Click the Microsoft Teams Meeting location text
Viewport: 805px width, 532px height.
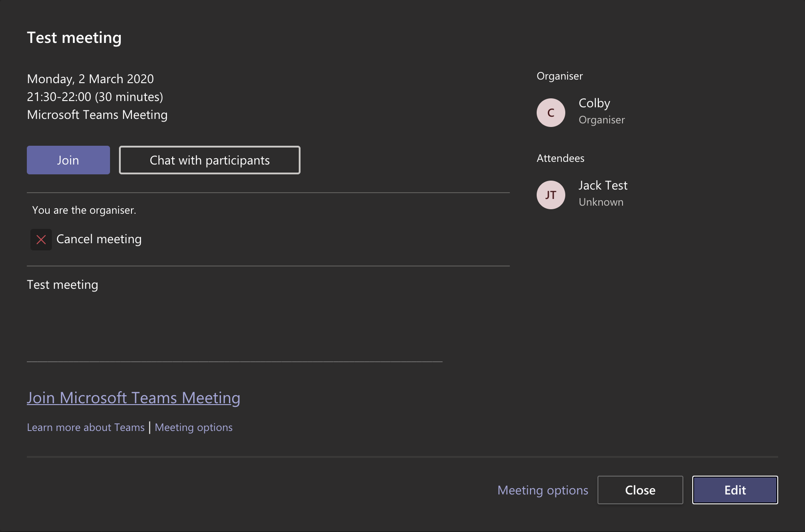(97, 114)
